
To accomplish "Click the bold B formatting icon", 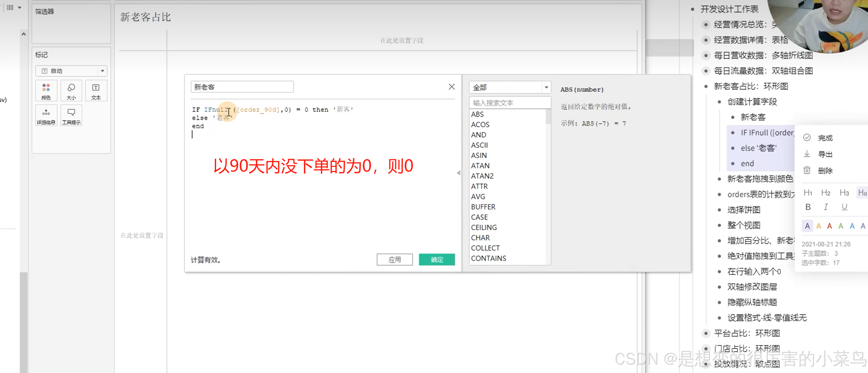I will 808,207.
